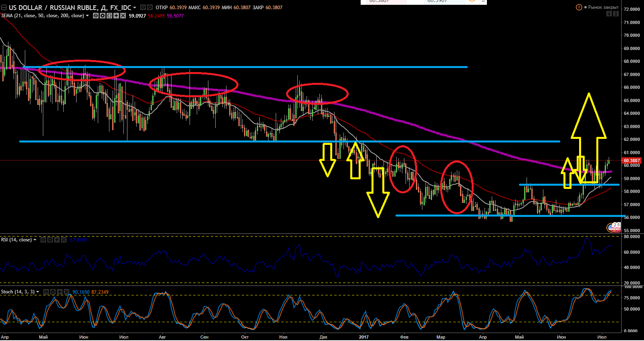Click the plus icon beside the RSI legend
This screenshot has width=644, height=341.
coord(57,240)
